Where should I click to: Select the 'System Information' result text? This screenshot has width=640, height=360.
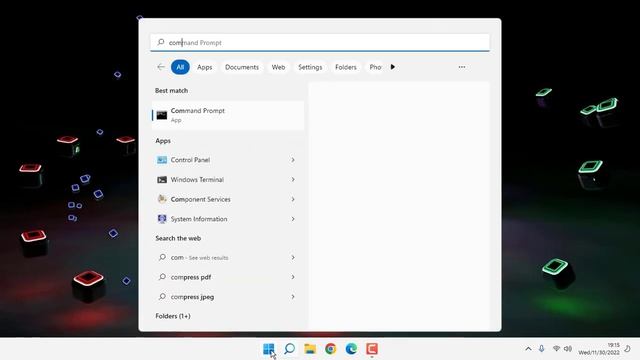coord(199,219)
